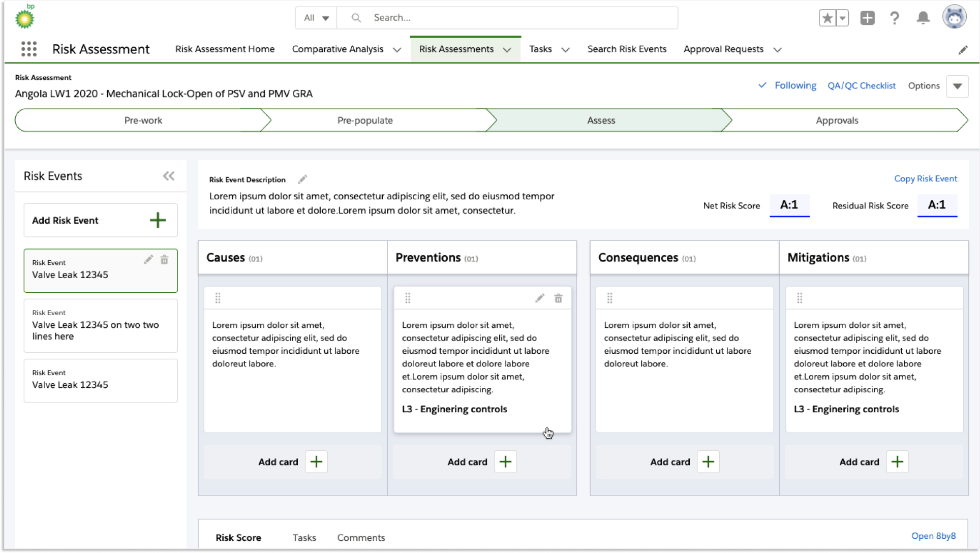The image size is (980, 553).
Task: Click the Copy Risk Event link
Action: 926,178
